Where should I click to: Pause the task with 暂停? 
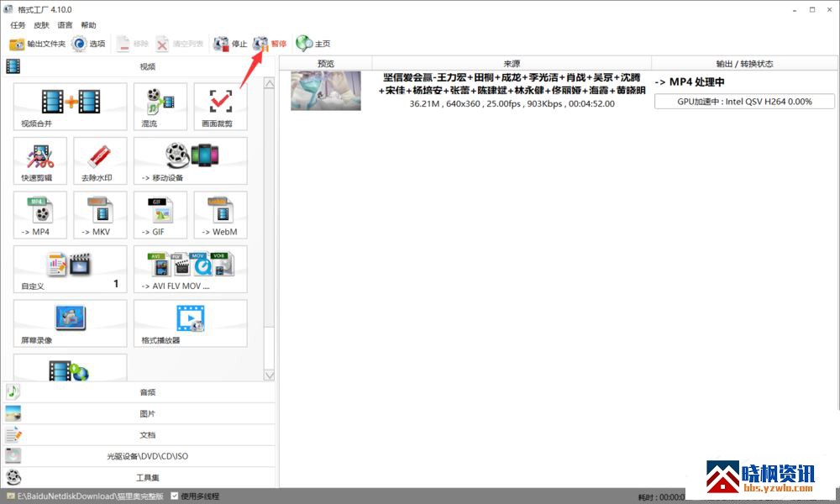[x=270, y=44]
